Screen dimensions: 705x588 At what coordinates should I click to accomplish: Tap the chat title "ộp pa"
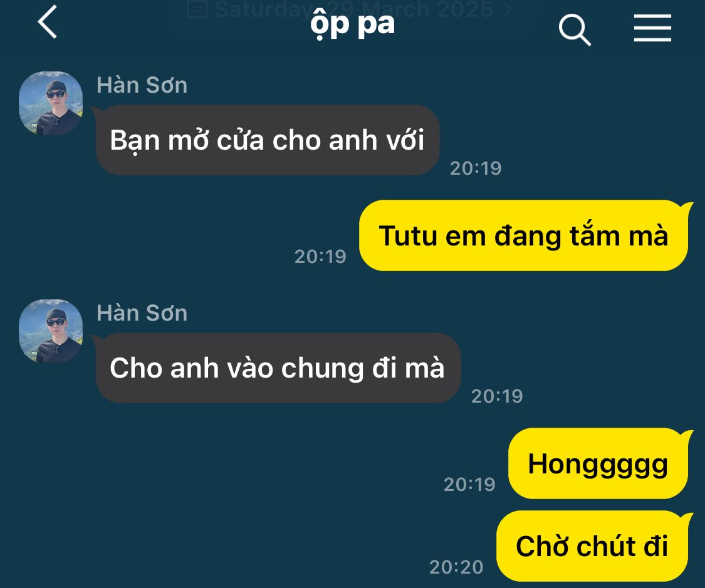click(352, 24)
